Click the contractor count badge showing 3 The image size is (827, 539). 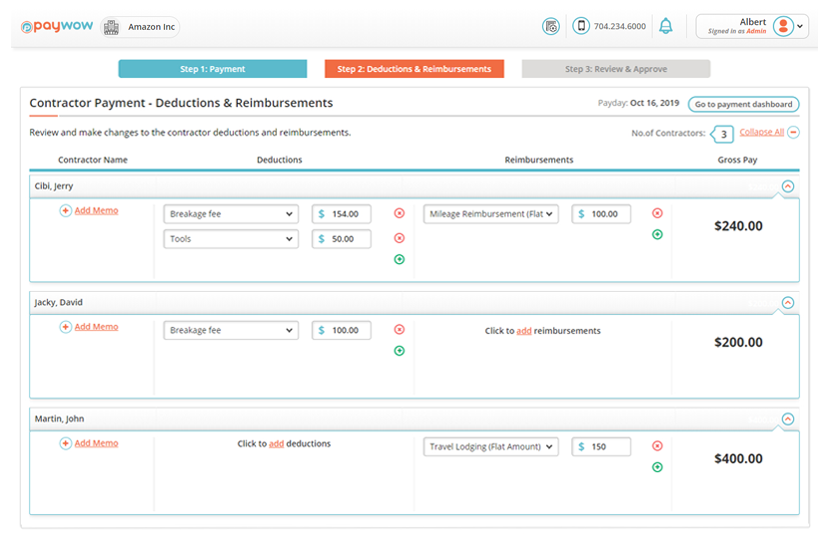point(723,134)
